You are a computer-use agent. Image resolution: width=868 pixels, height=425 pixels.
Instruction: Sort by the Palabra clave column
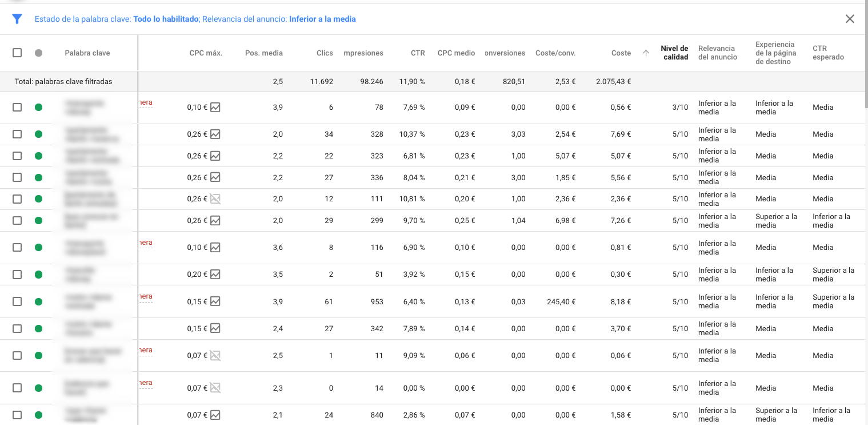coord(87,53)
